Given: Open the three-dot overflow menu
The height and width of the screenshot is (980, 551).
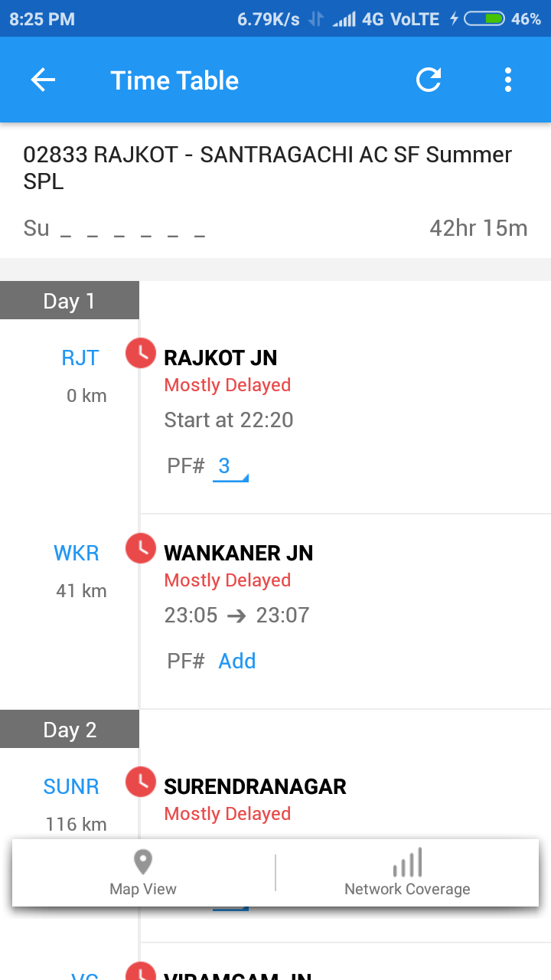Looking at the screenshot, I should point(508,80).
